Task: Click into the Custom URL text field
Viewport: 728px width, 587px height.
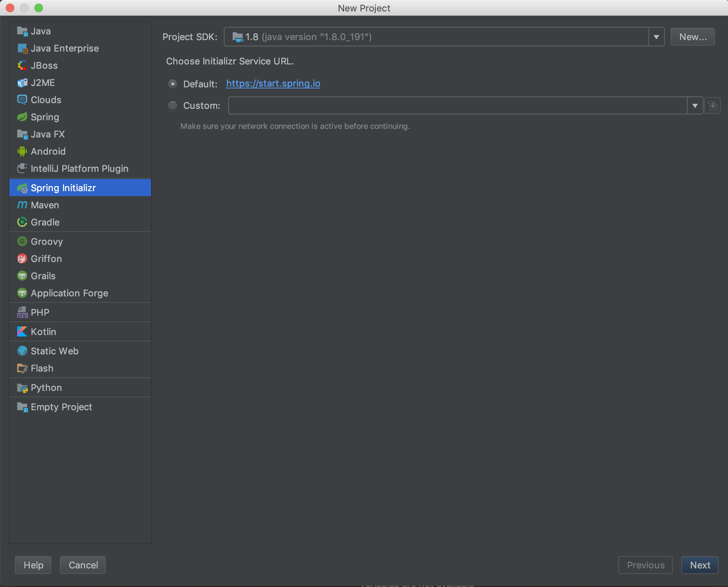Action: click(457, 106)
